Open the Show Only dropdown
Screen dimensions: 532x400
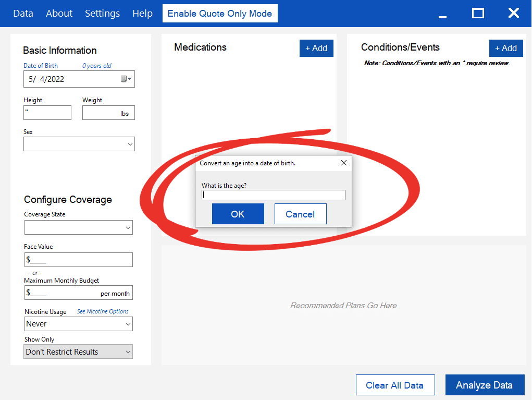pyautogui.click(x=78, y=352)
